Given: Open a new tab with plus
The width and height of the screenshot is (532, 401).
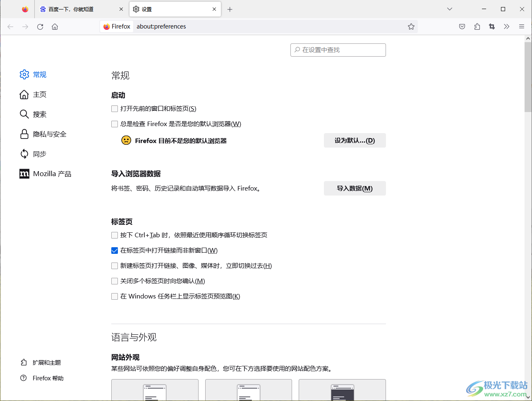Looking at the screenshot, I should click(230, 9).
